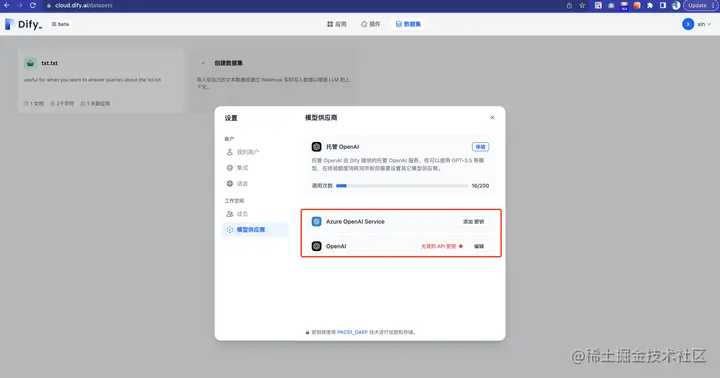This screenshot has width=720, height=378.
Task: Open the browser Extensions puzzle icon
Action: (x=650, y=6)
